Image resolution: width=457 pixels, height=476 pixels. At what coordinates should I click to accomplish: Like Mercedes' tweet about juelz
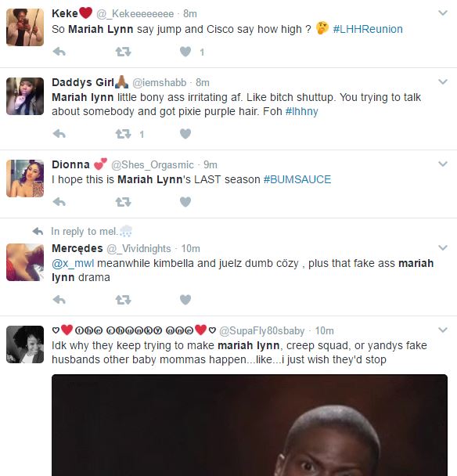coord(185,300)
